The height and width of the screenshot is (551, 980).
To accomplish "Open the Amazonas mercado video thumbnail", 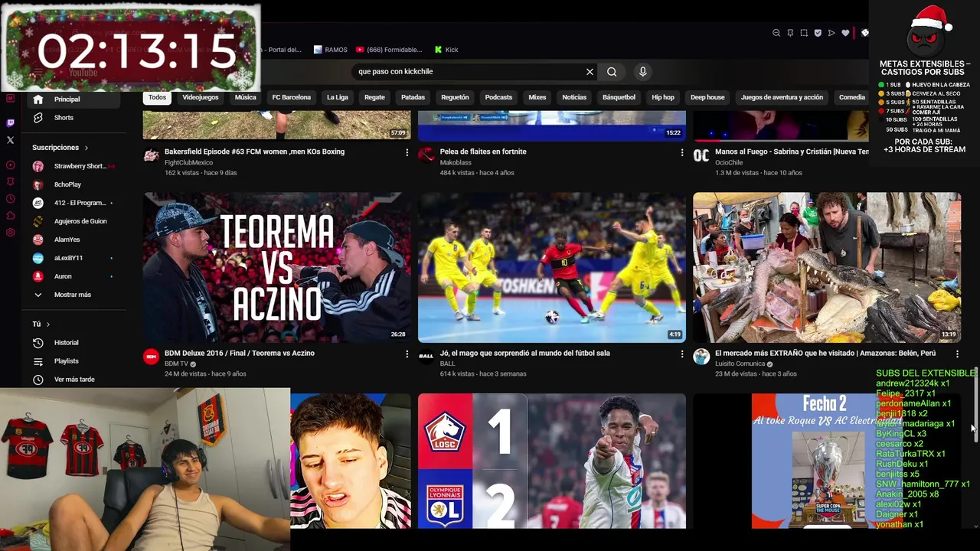I will coord(826,267).
